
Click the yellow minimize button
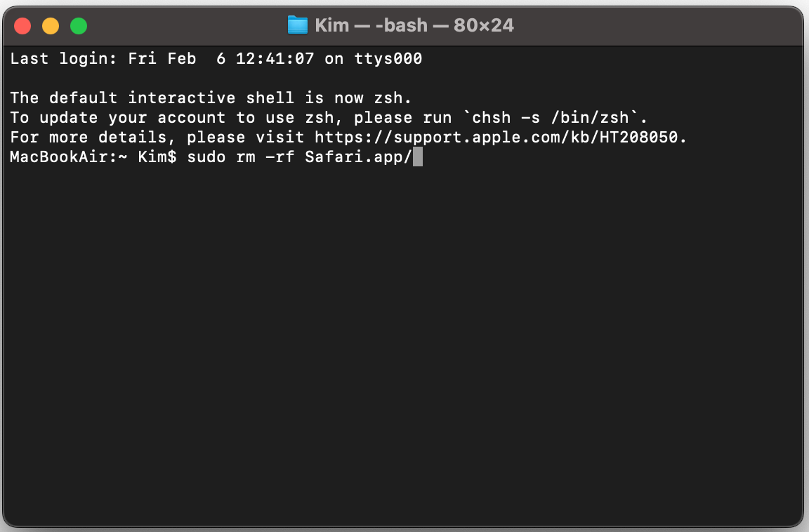[50, 25]
